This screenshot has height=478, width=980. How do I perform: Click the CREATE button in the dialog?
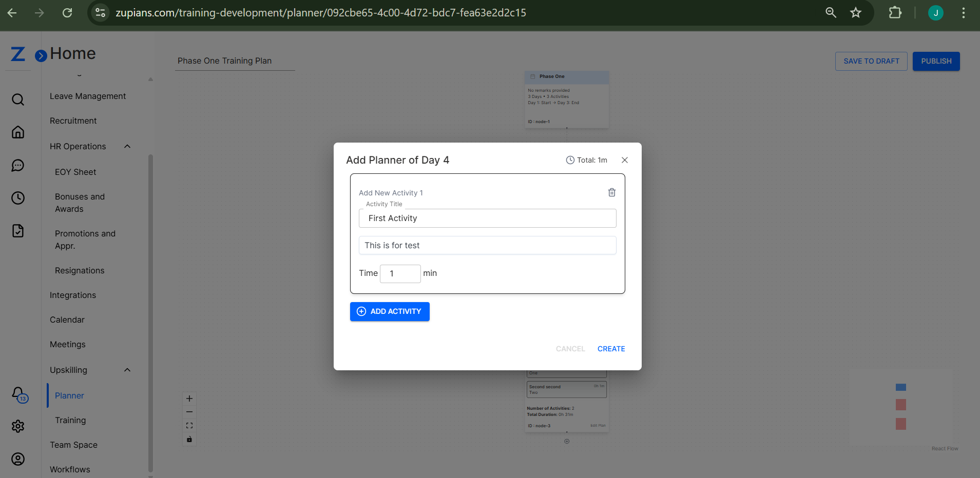click(x=611, y=348)
